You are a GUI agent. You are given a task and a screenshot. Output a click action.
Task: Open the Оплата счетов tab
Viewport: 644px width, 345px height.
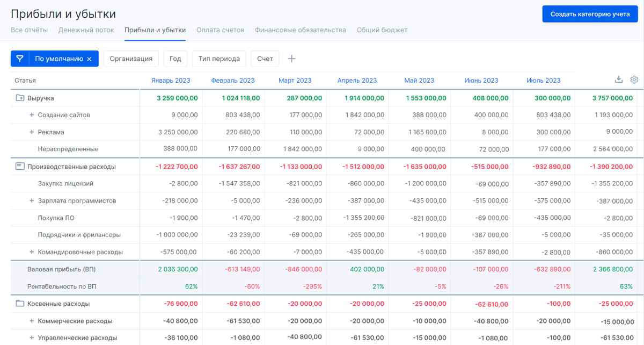point(220,30)
